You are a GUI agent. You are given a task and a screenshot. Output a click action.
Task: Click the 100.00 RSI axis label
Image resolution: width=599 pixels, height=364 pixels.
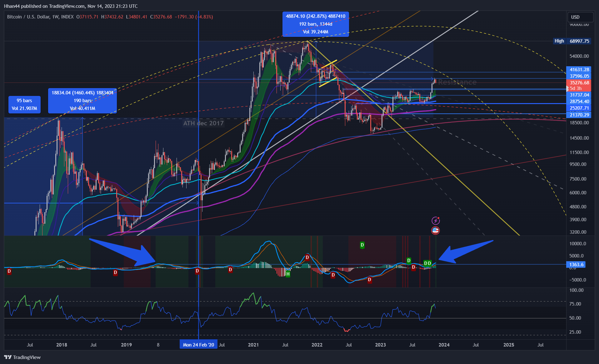(576, 290)
